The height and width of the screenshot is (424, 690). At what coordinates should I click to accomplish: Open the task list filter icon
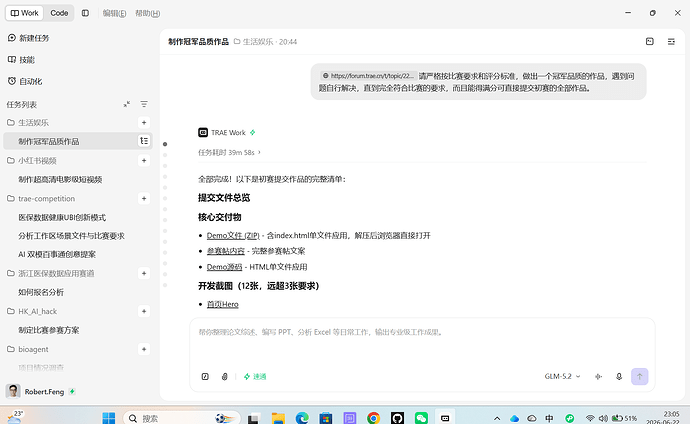(x=144, y=104)
